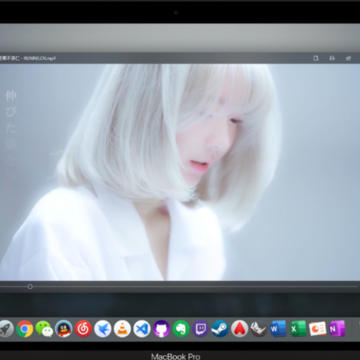Open Evernote from the dock

click(x=181, y=329)
